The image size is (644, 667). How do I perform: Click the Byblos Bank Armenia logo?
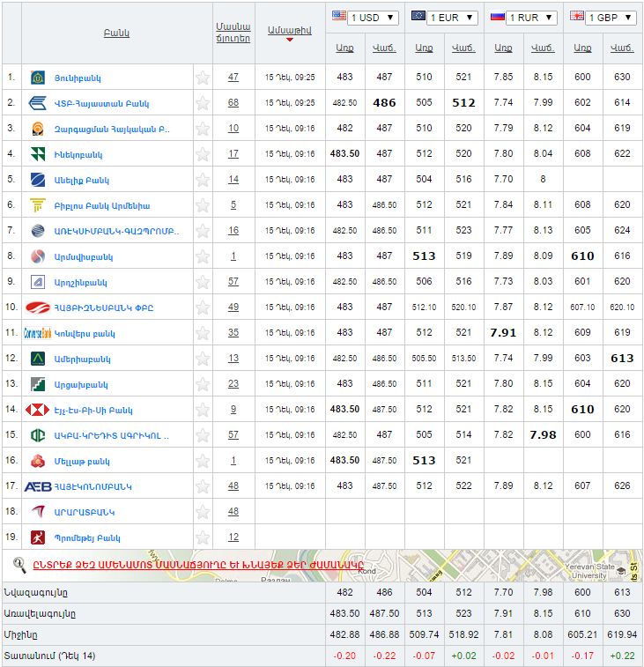(38, 205)
